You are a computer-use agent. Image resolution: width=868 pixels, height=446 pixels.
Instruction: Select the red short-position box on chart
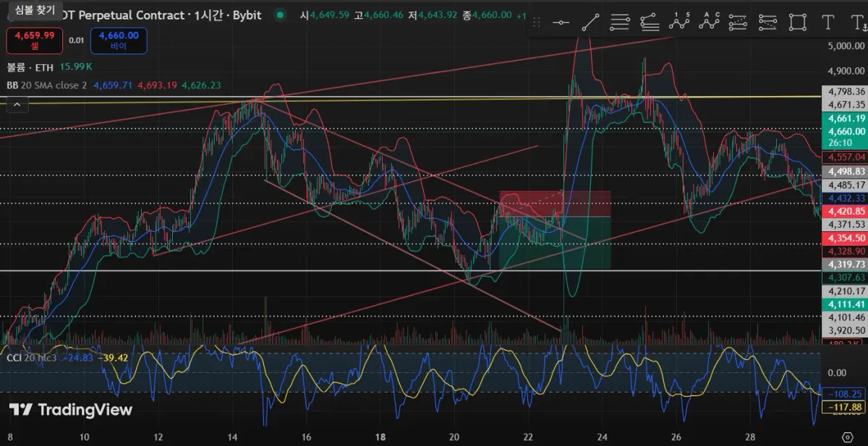(555, 204)
